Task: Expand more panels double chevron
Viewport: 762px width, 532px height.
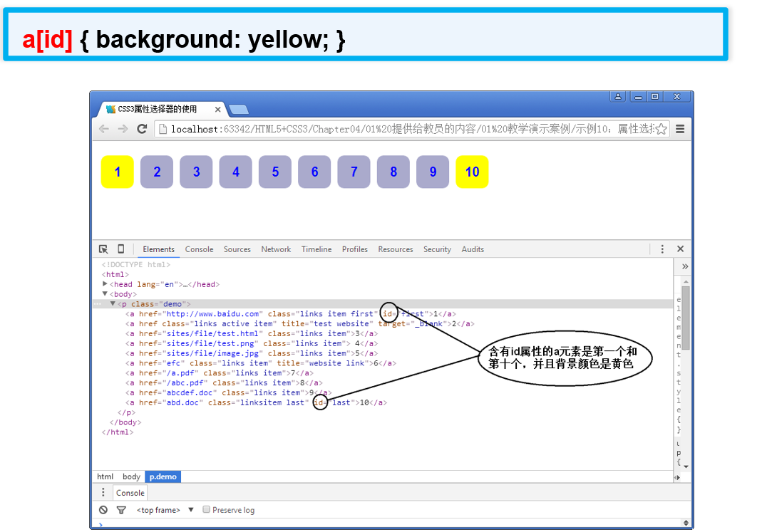Action: pos(685,266)
